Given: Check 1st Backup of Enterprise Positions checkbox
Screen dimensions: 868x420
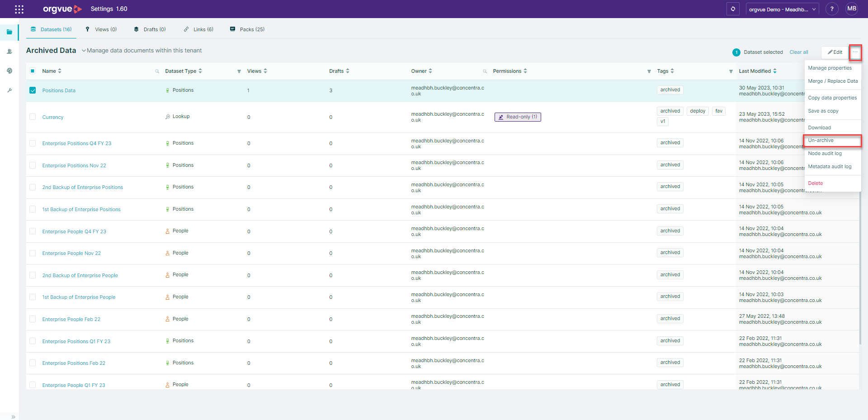Looking at the screenshot, I should tap(33, 209).
